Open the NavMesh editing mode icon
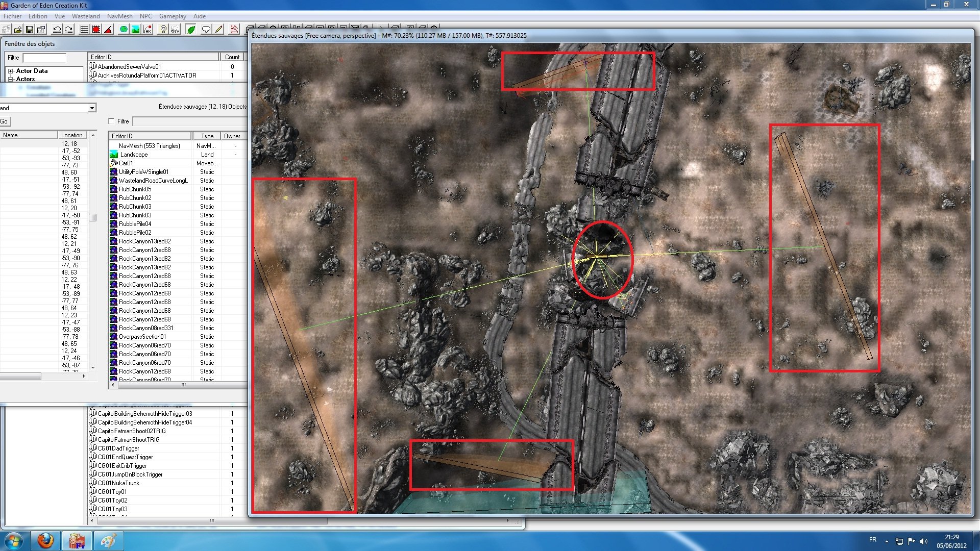The width and height of the screenshot is (980, 551). point(234,30)
